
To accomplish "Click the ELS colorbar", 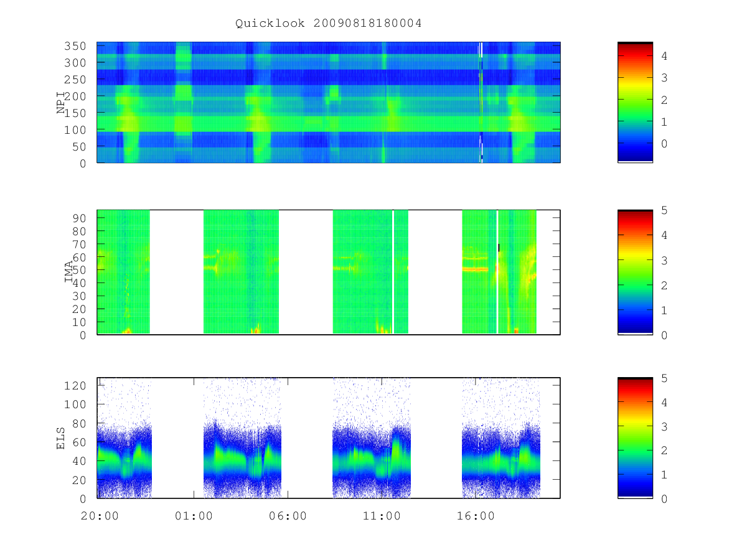I will (635, 438).
